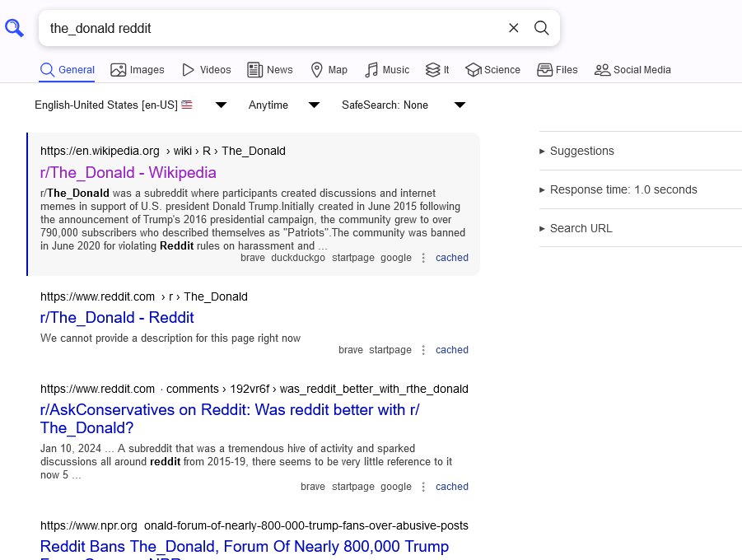Click the reddit.com r › The_Donald URL
The image size is (742, 560).
coord(144,296)
